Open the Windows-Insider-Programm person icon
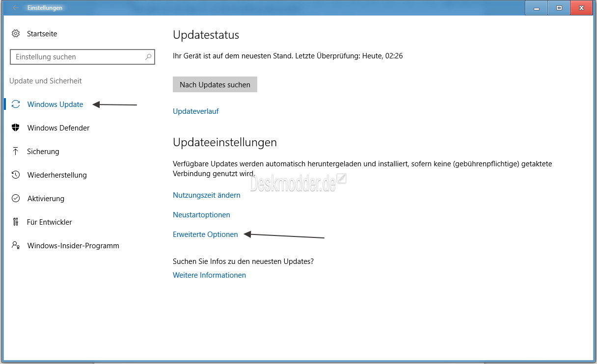 click(15, 245)
